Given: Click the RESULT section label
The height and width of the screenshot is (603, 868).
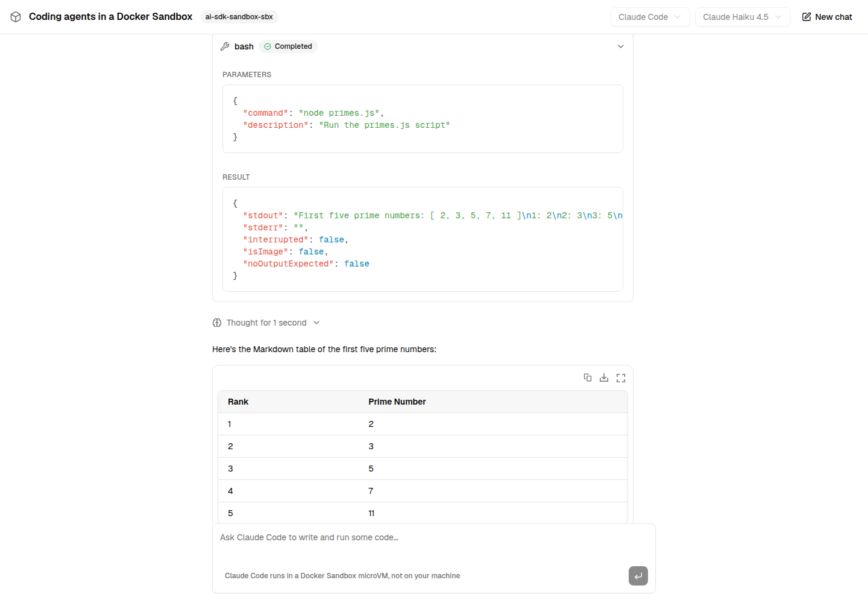Looking at the screenshot, I should point(236,177).
